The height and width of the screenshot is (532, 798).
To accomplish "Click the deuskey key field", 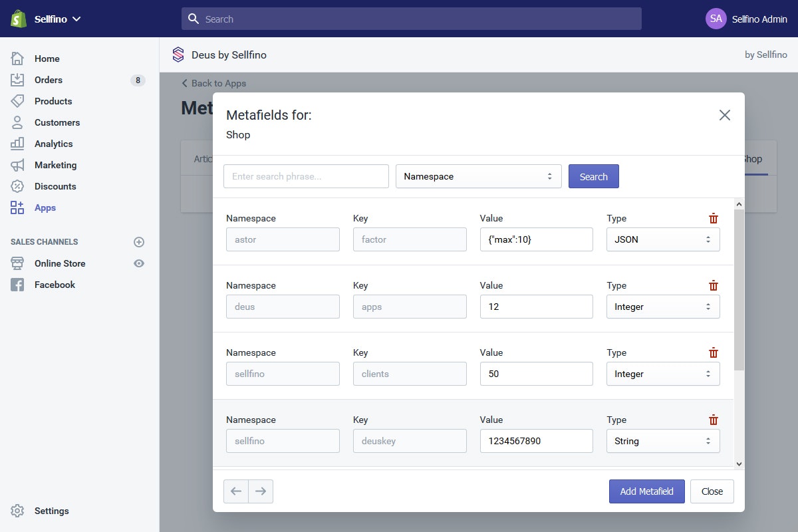I will click(410, 441).
